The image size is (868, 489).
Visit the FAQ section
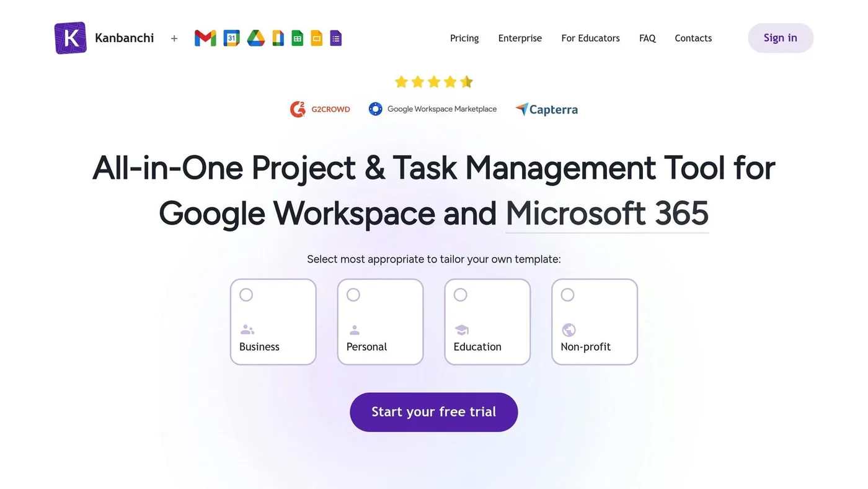point(647,38)
